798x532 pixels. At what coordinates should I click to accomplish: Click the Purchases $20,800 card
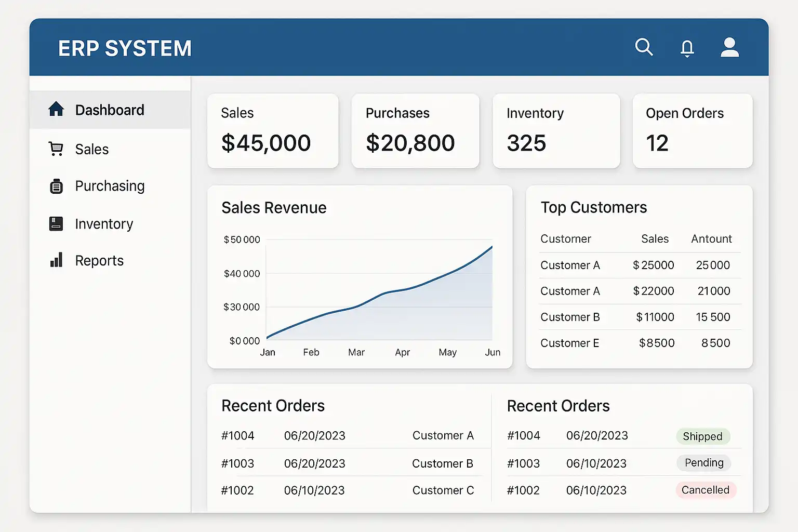click(x=415, y=131)
